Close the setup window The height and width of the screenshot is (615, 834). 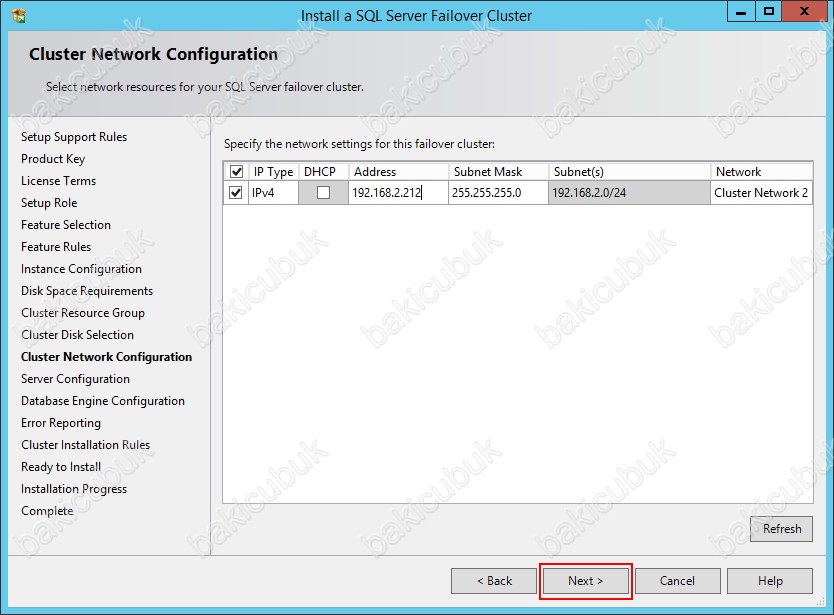point(804,12)
